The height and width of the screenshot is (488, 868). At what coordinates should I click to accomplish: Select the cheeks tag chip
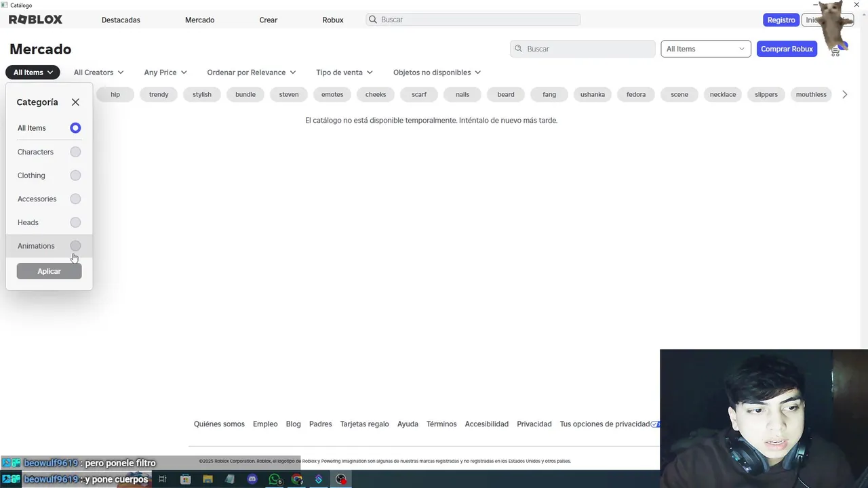point(376,94)
